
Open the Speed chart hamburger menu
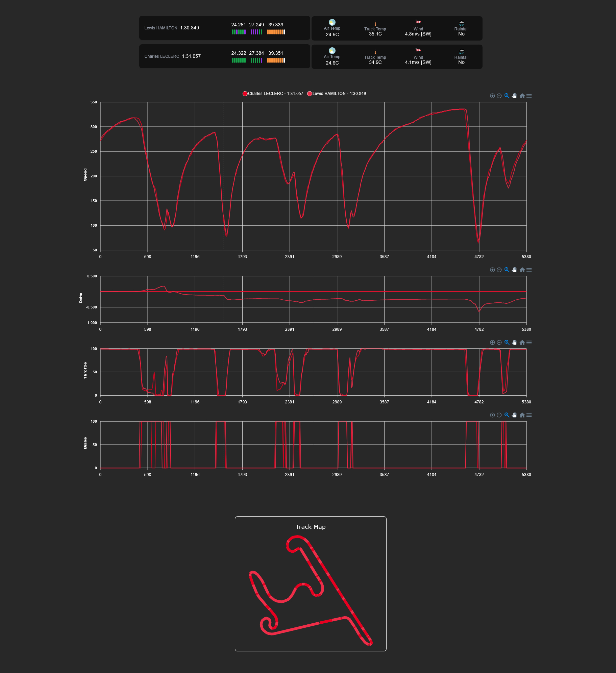coord(529,96)
